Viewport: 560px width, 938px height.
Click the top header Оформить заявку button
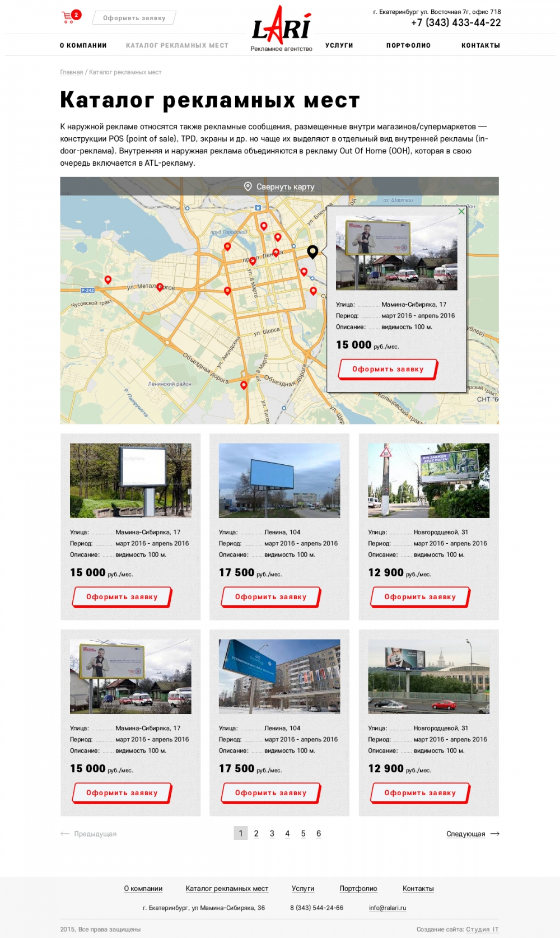click(134, 18)
